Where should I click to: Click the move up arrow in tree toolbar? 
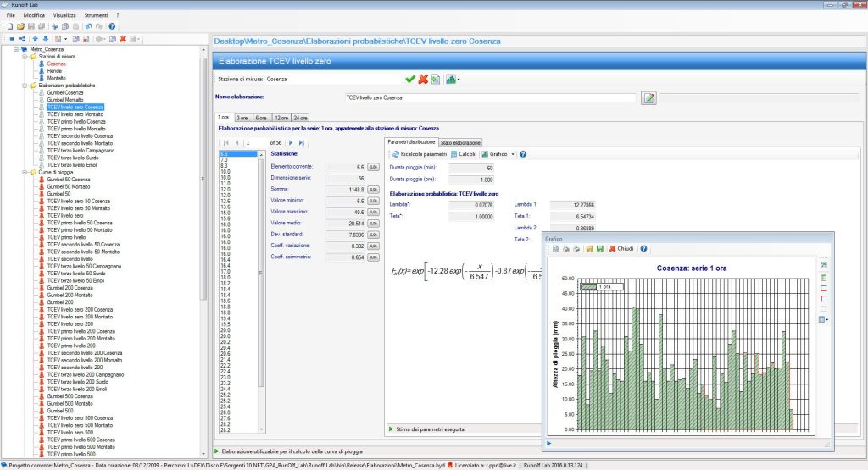pyautogui.click(x=35, y=39)
